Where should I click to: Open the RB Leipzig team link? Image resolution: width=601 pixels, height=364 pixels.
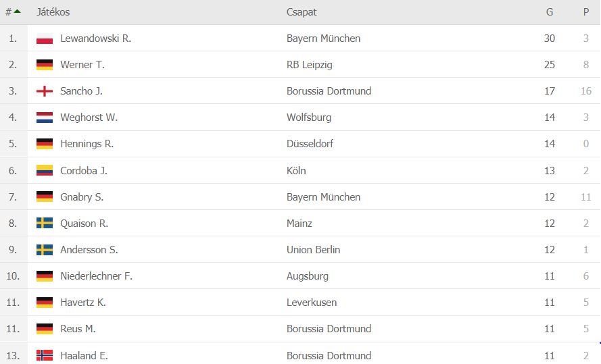pyautogui.click(x=310, y=65)
